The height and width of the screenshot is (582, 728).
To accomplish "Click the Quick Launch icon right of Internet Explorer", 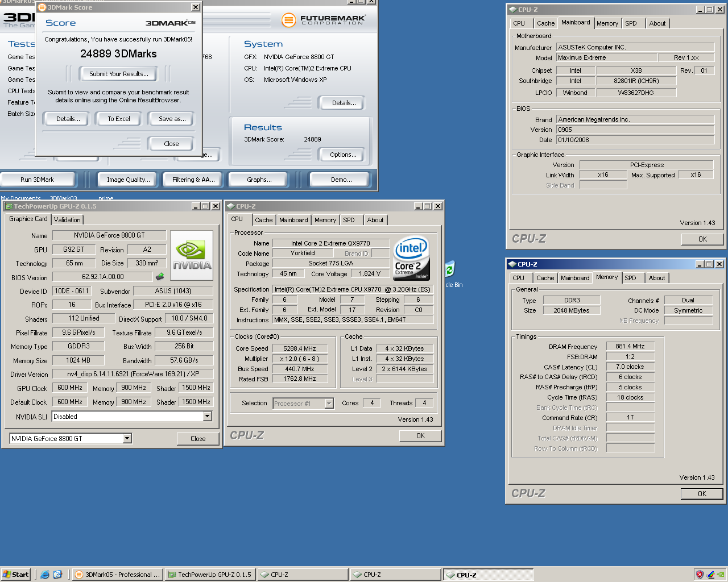I will coord(57,575).
